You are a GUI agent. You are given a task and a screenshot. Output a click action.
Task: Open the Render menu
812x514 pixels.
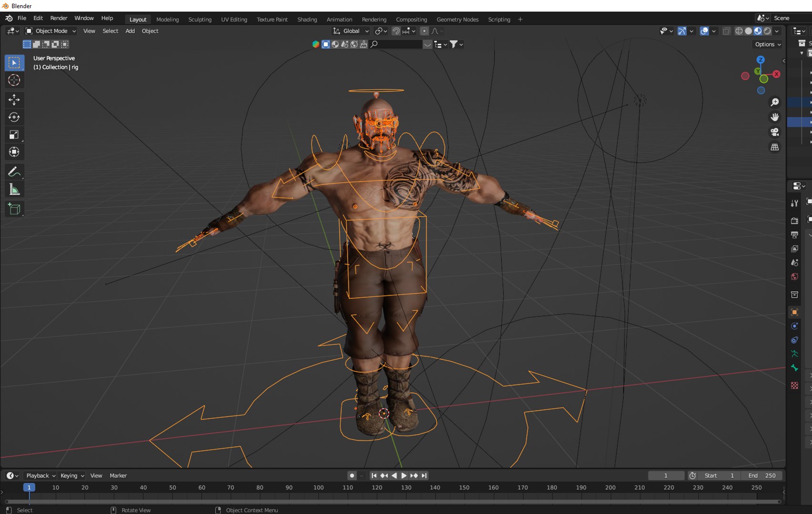coord(59,18)
